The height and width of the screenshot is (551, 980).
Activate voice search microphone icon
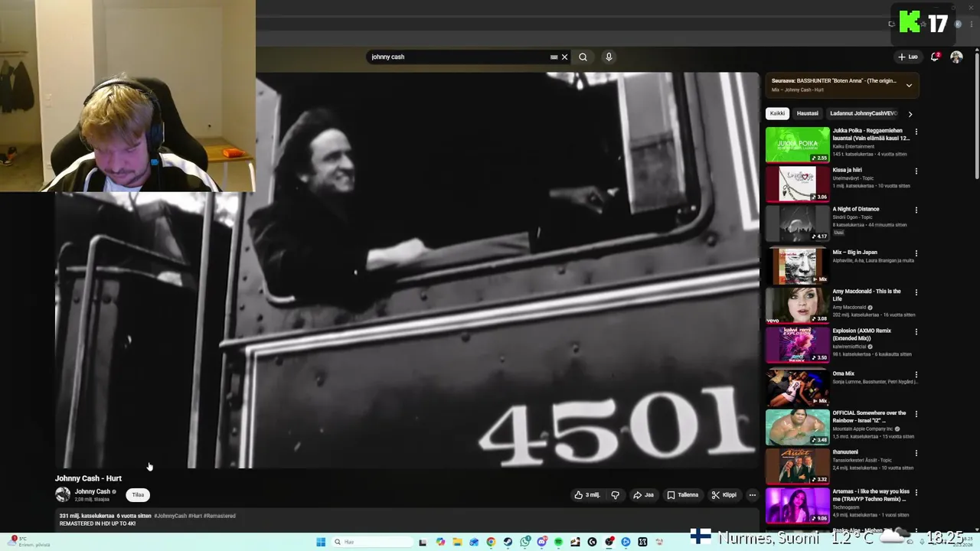[609, 57]
